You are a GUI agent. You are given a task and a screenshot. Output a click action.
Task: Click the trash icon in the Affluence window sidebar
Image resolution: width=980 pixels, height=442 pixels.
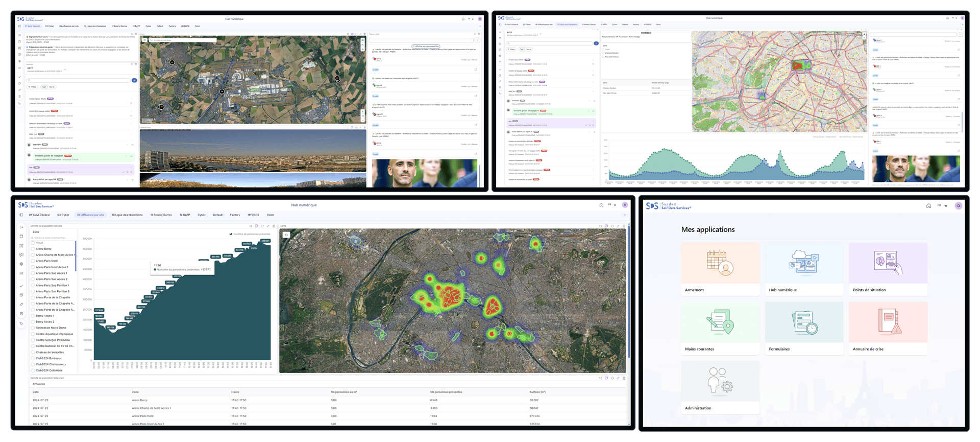[x=21, y=314]
